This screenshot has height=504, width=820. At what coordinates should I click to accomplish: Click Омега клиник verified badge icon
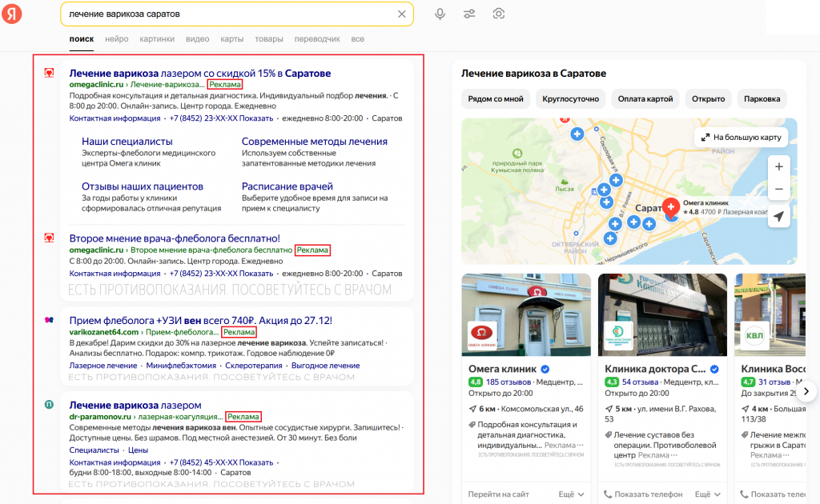(x=545, y=370)
